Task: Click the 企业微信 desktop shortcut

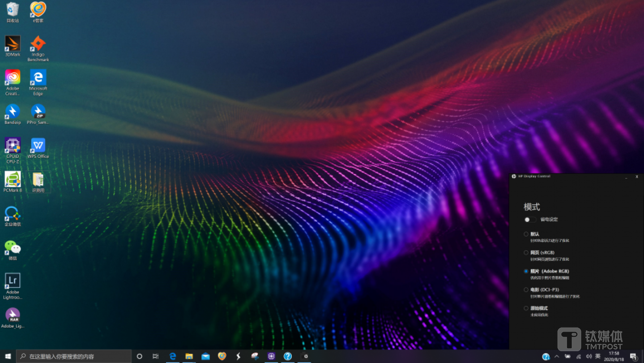Action: point(13,216)
